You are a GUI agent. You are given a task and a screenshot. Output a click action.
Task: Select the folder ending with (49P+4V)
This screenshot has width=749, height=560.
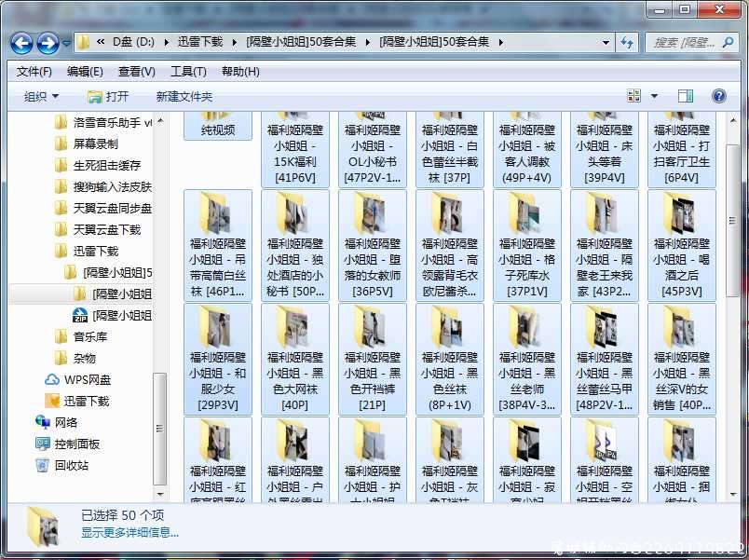tap(527, 149)
